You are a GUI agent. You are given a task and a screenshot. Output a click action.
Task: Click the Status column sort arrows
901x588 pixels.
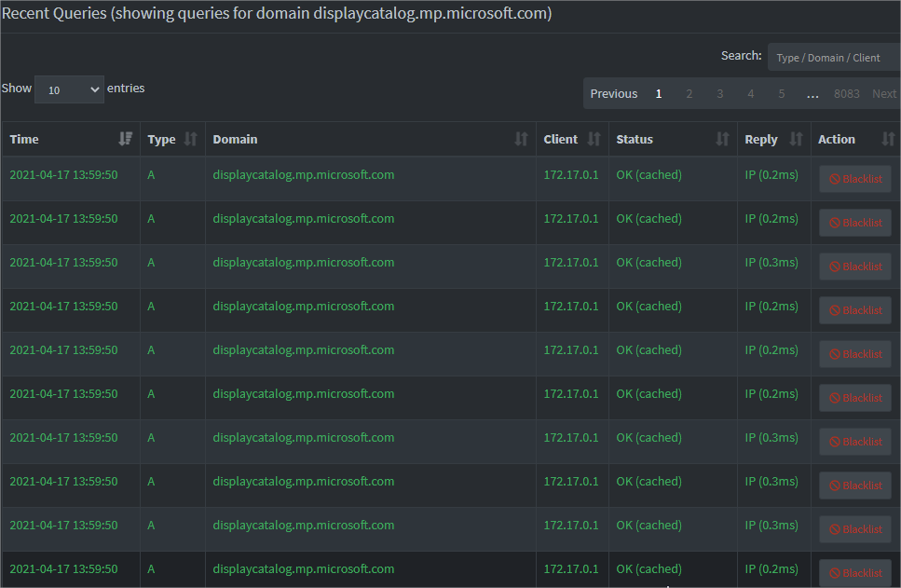pyautogui.click(x=722, y=139)
